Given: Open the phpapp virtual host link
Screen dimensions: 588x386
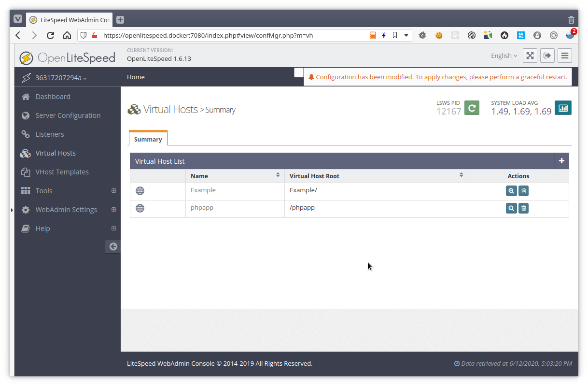Looking at the screenshot, I should coord(202,207).
